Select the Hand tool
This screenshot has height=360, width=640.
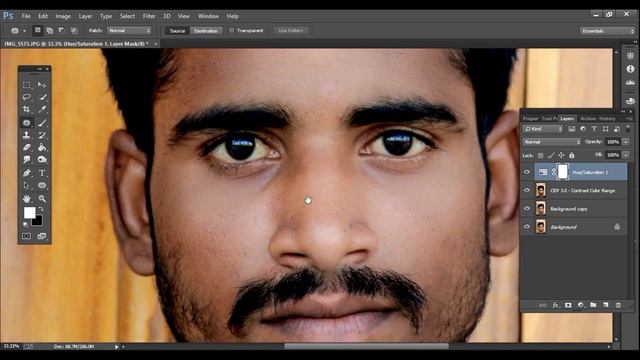point(27,199)
